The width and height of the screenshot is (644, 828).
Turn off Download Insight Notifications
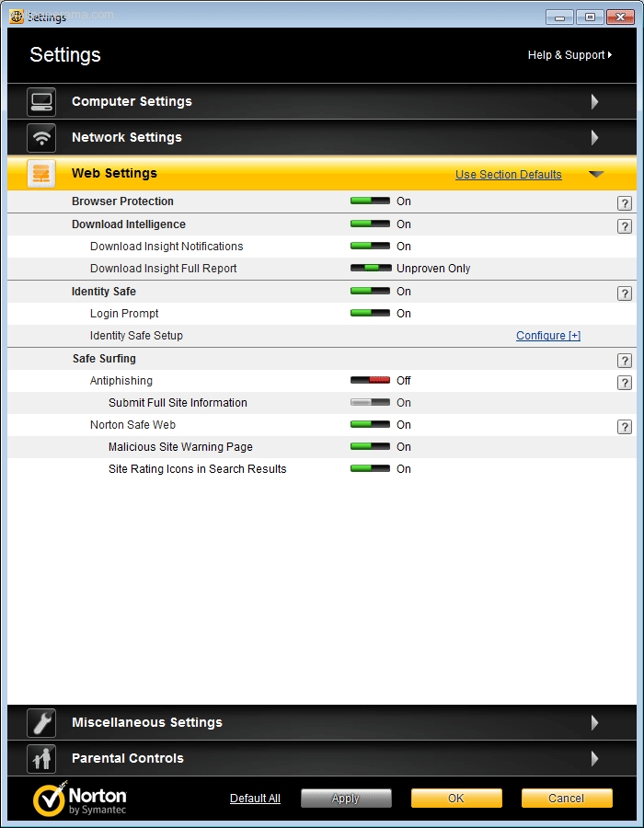(370, 246)
